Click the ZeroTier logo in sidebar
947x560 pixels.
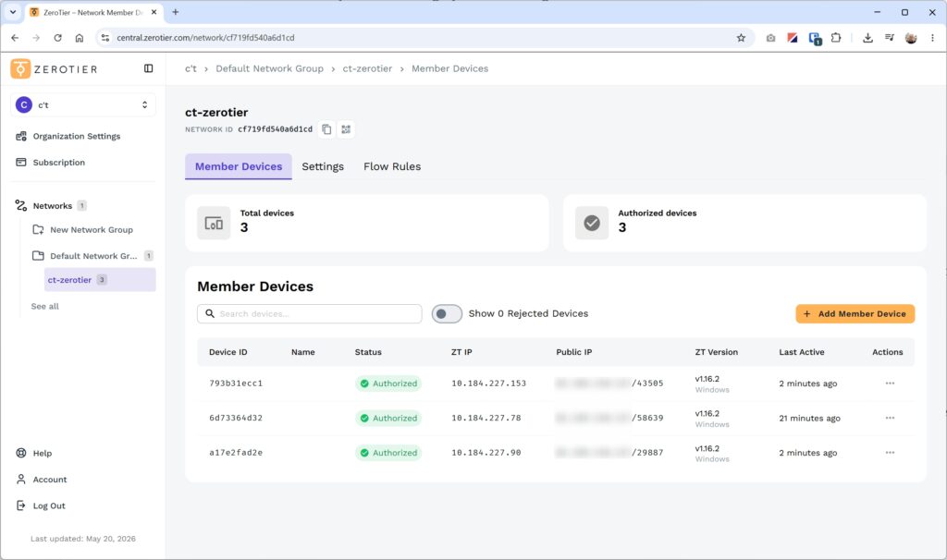[x=54, y=68]
